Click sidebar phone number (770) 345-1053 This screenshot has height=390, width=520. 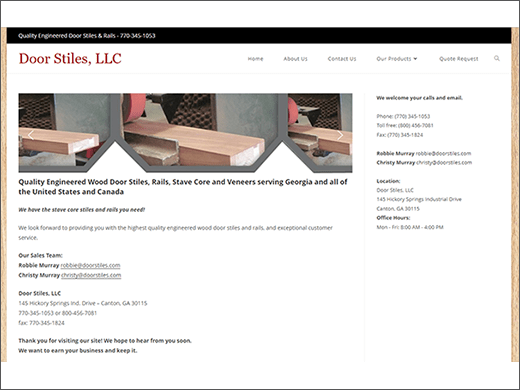tap(412, 116)
